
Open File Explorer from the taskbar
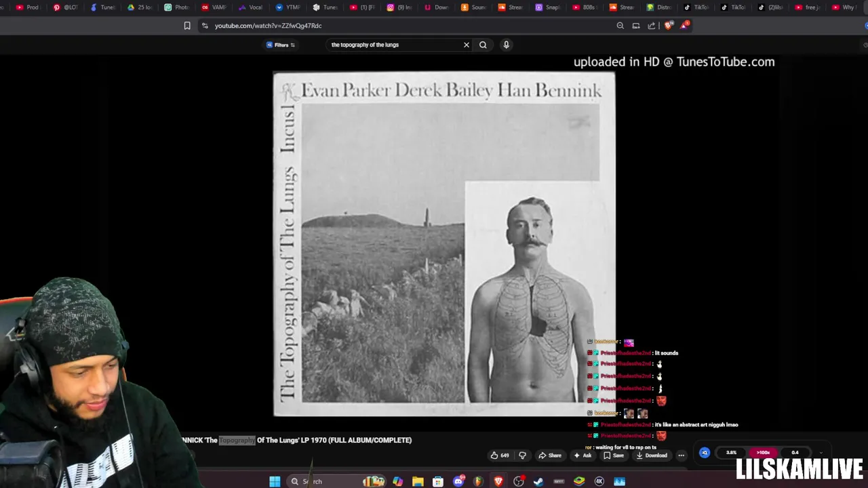pyautogui.click(x=418, y=481)
